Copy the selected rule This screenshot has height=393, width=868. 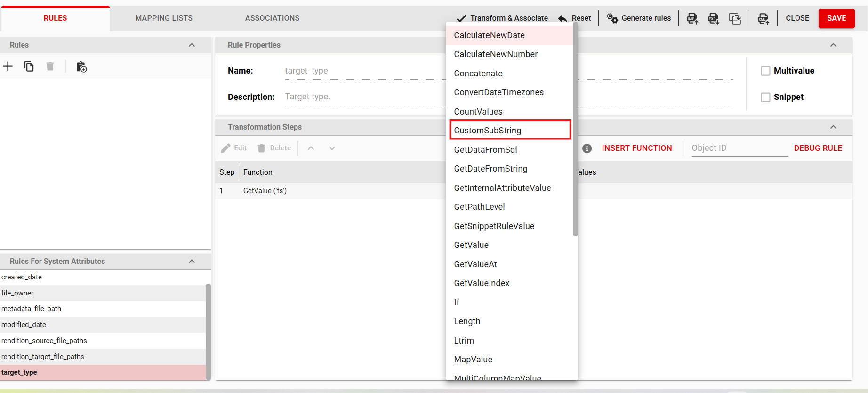click(29, 66)
